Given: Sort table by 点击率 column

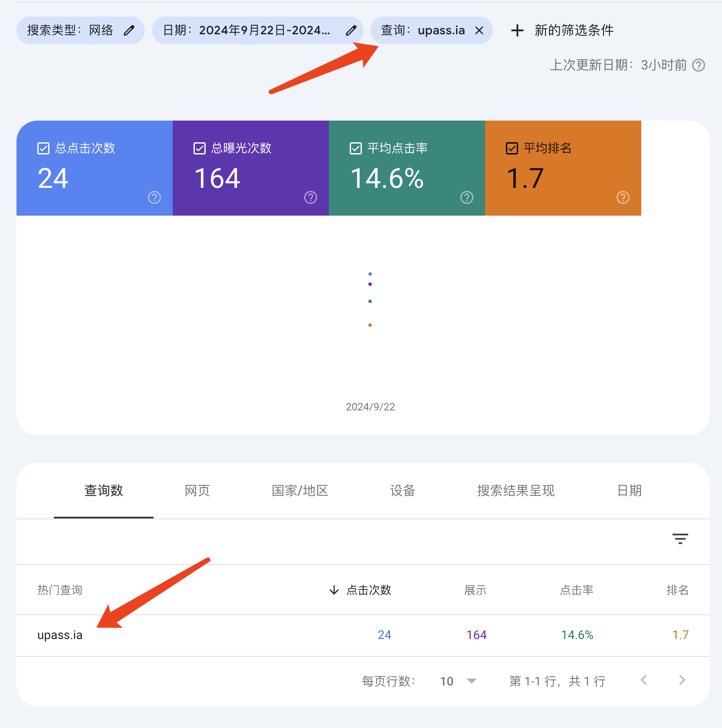Looking at the screenshot, I should tap(577, 590).
